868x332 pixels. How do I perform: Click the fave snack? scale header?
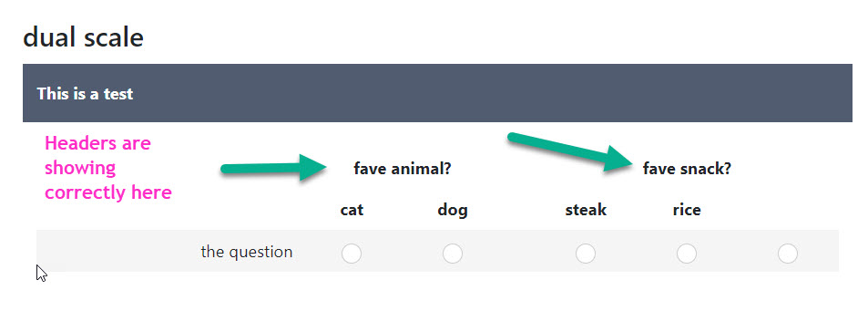(x=687, y=169)
